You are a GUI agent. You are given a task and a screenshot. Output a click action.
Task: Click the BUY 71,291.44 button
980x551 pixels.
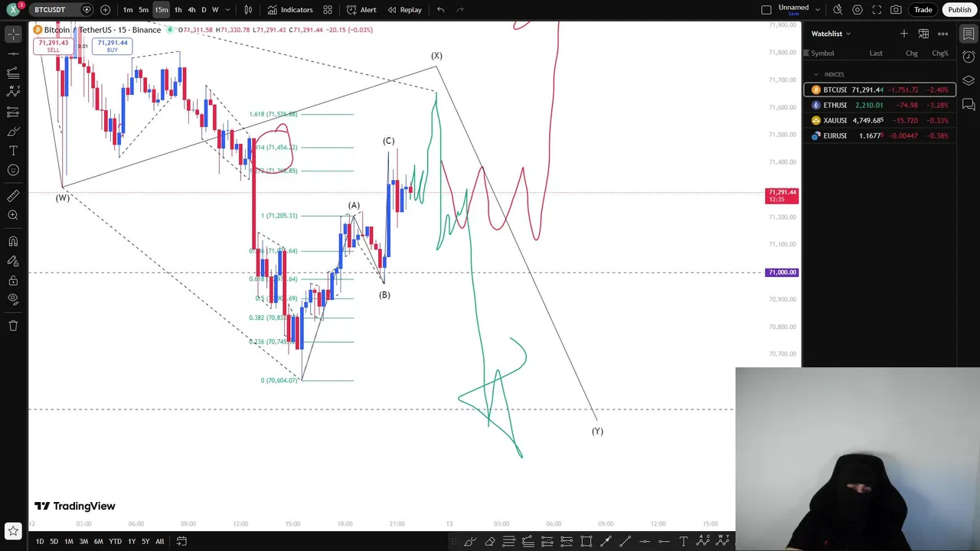tap(113, 46)
